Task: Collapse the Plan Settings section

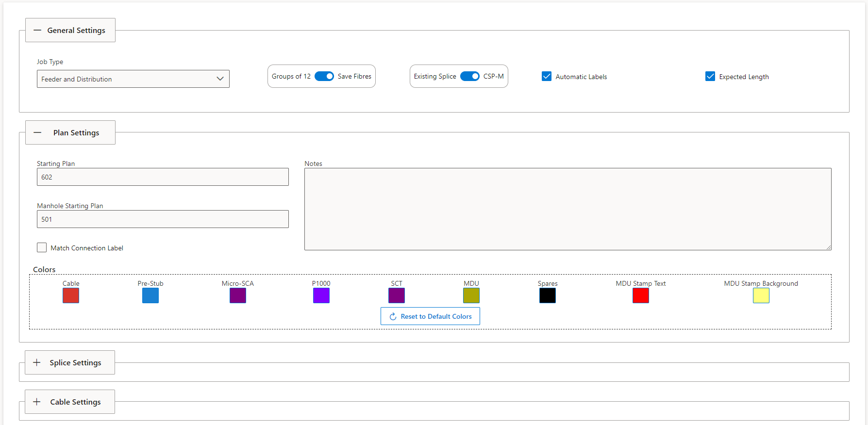Action: 70,132
